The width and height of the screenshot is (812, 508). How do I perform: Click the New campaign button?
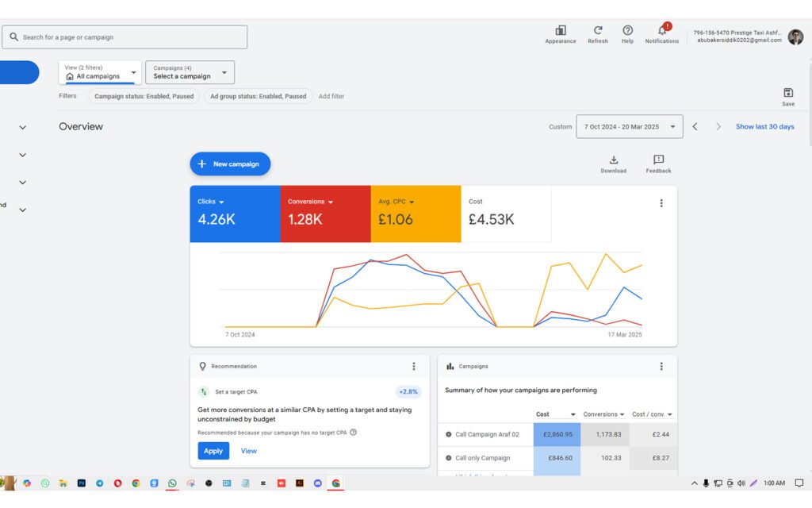point(230,164)
